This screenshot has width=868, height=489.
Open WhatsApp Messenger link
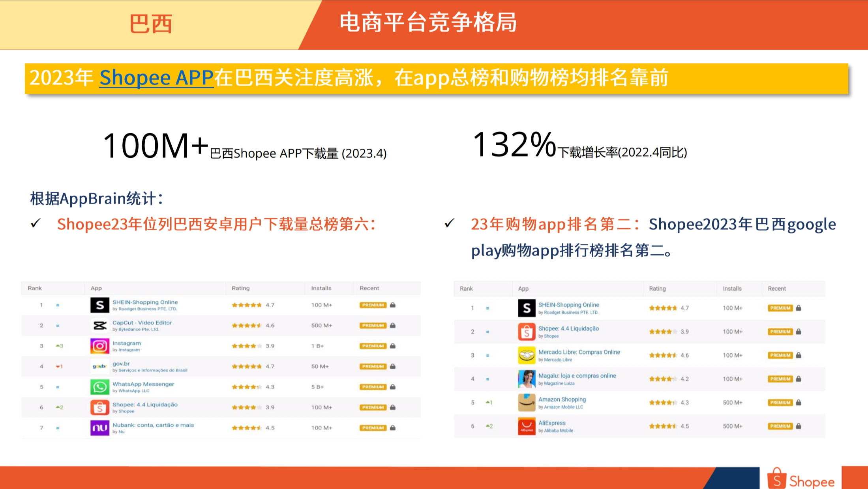143,384
